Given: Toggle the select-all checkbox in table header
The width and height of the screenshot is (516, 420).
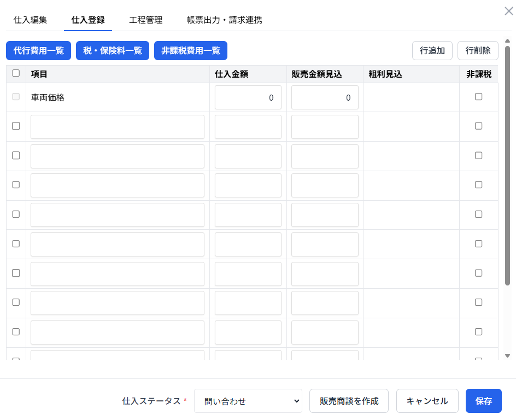Looking at the screenshot, I should [16, 73].
